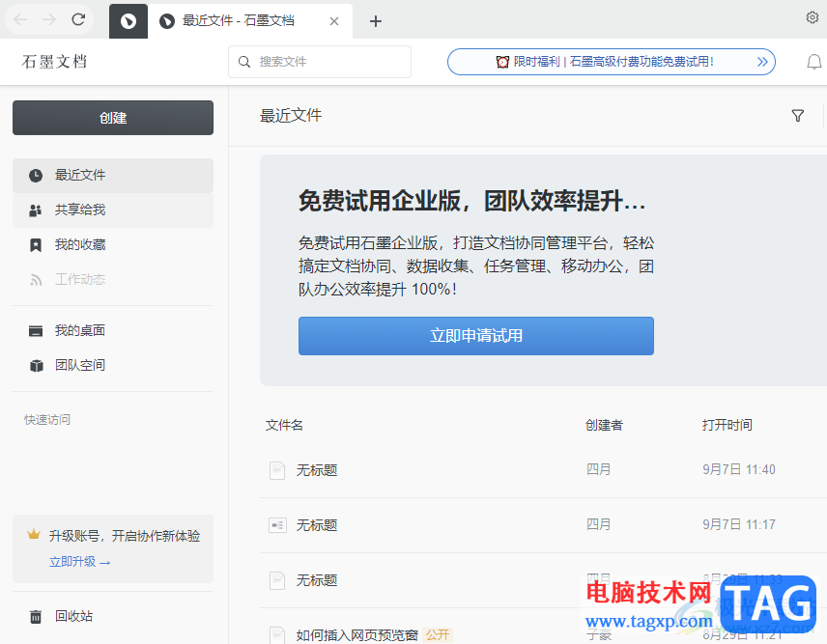Close the 最近文件 - 石墨文档 tab
This screenshot has height=644, width=827.
pyautogui.click(x=334, y=21)
